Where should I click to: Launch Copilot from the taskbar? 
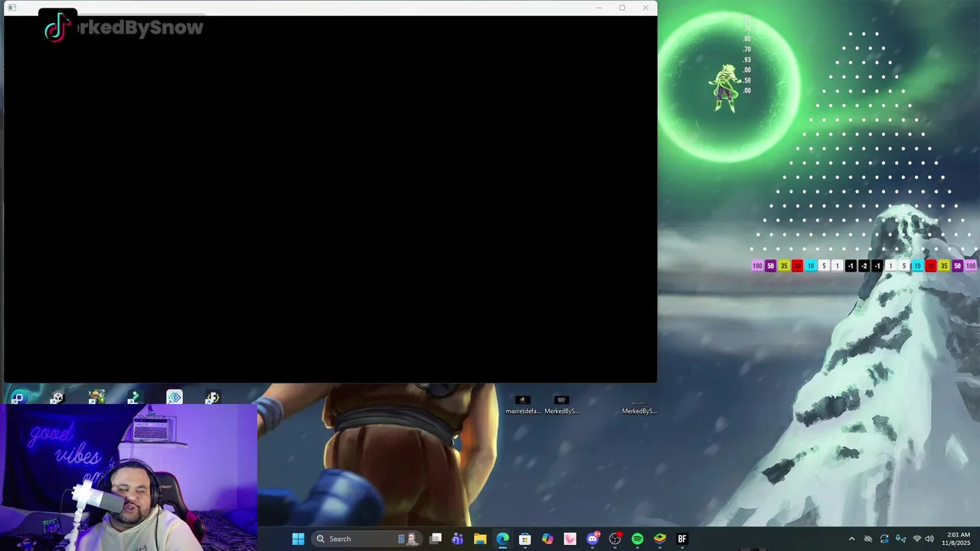(x=547, y=539)
